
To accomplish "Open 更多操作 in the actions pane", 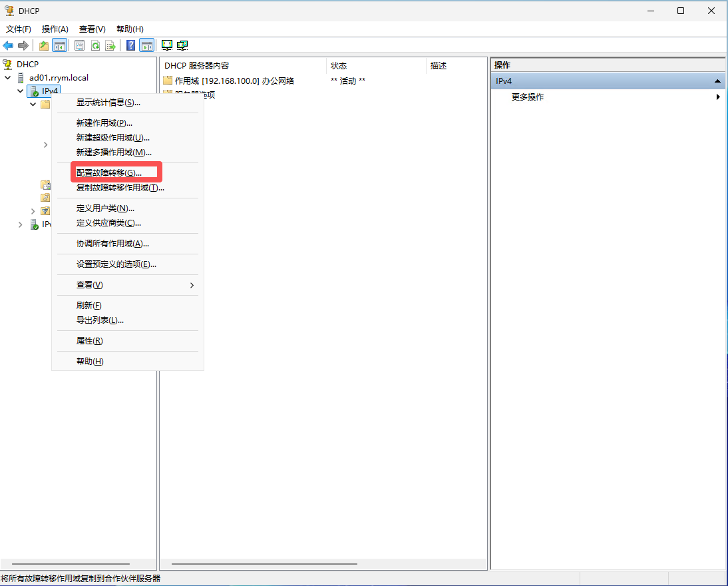I will (528, 97).
